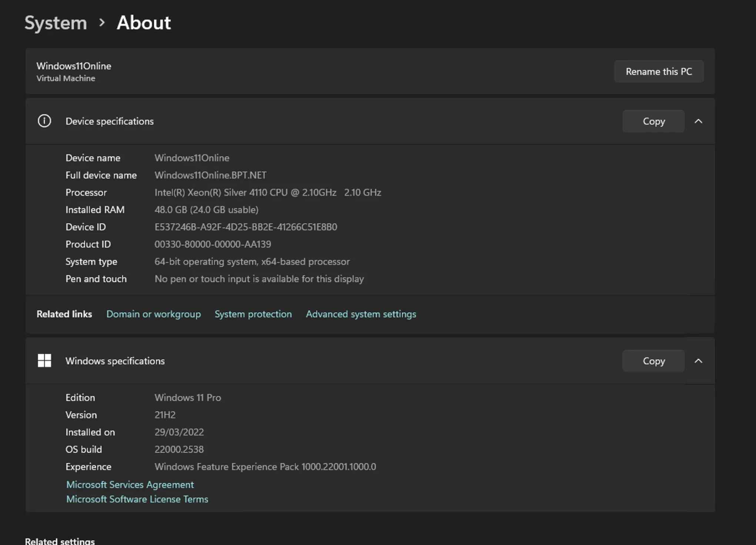Image resolution: width=756 pixels, height=545 pixels.
Task: Click the About breadcrumb heading
Action: 144,23
